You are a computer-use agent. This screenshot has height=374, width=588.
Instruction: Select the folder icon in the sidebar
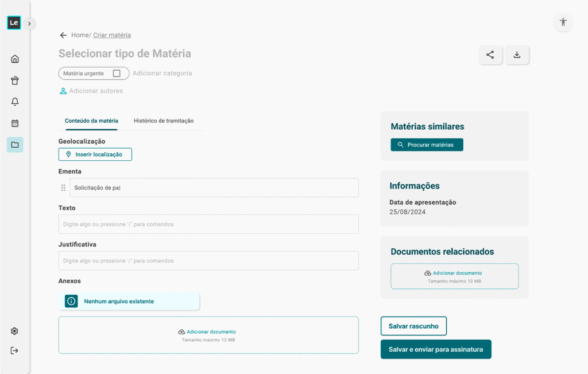coord(15,145)
